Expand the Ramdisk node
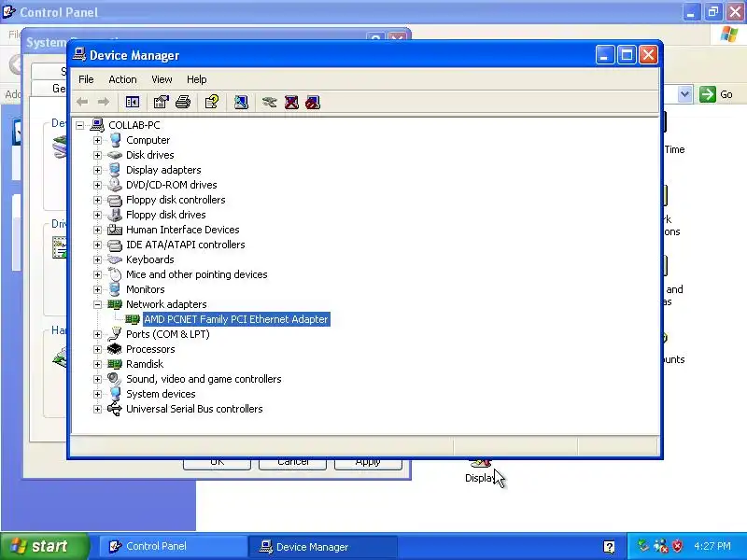 [98, 364]
